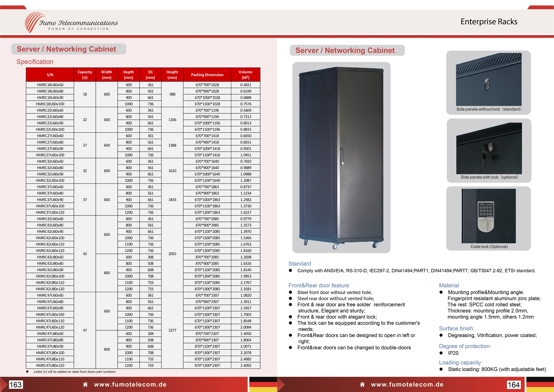Image resolution: width=554 pixels, height=392 pixels.
Task: Select the S/N column header
Action: (x=50, y=75)
